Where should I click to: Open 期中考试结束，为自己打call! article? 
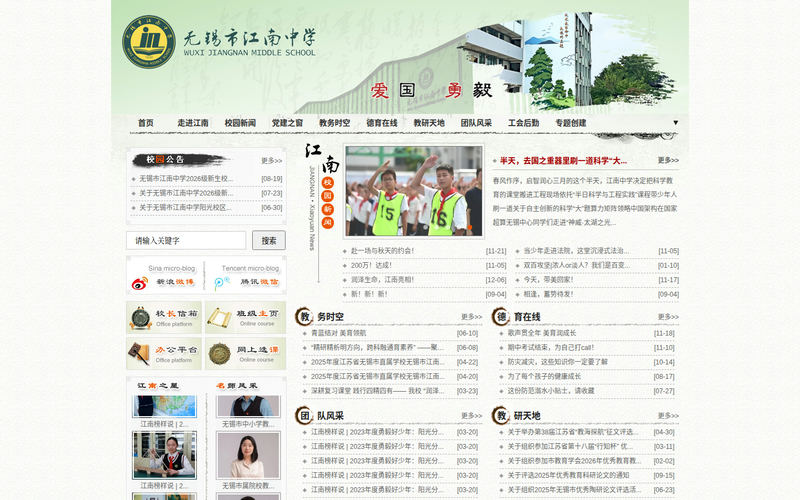coord(551,347)
